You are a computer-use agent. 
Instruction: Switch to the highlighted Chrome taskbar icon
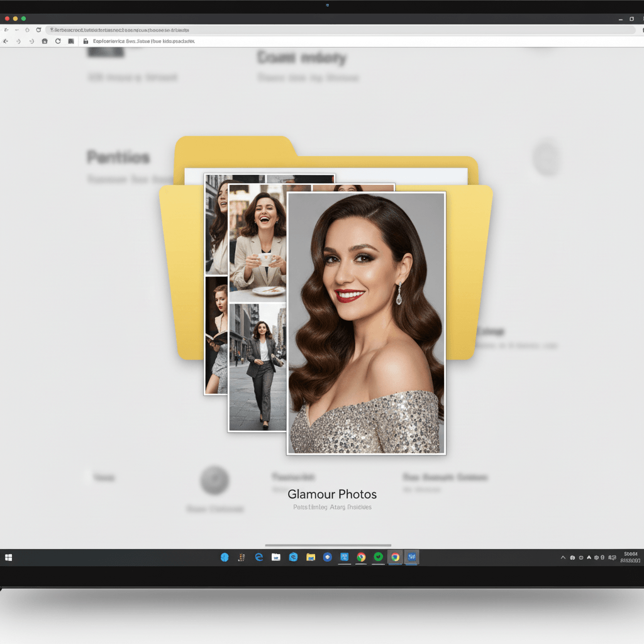click(395, 557)
